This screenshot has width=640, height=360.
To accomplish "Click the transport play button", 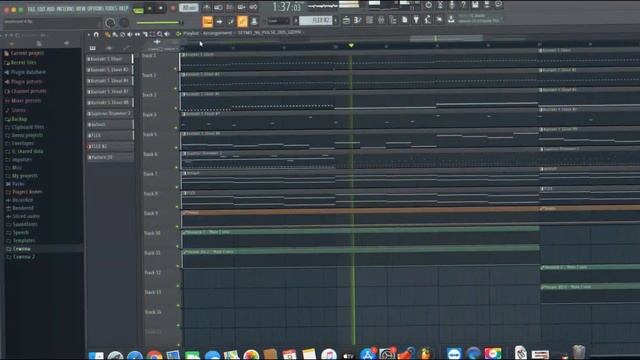I will (149, 8).
